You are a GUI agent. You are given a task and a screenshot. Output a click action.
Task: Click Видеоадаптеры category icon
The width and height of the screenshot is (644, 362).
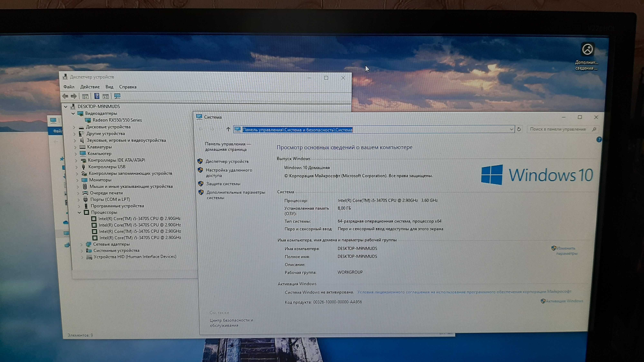click(x=80, y=113)
